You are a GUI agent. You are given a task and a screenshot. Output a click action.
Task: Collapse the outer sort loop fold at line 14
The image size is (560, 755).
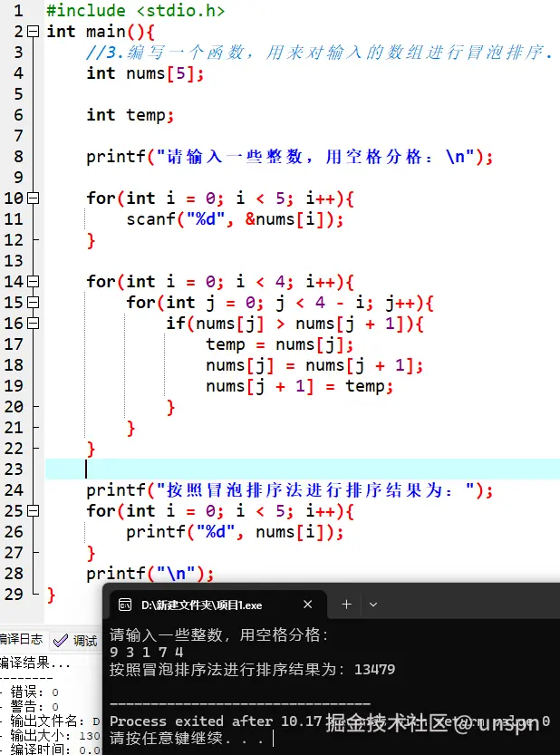33,282
